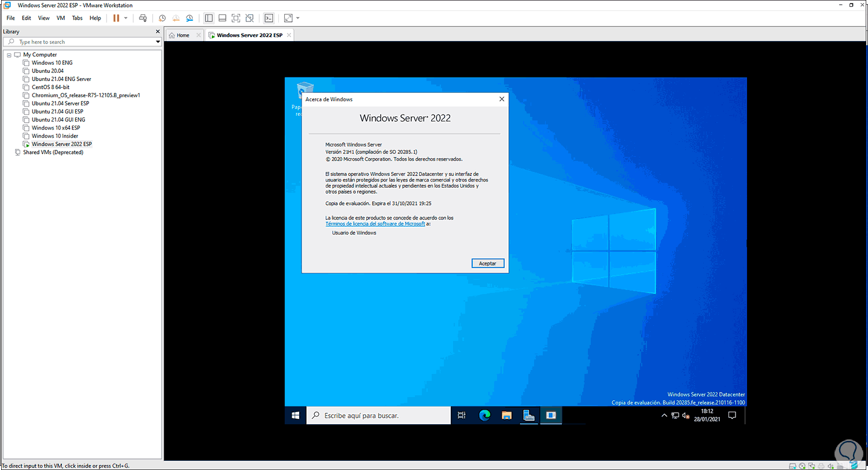Select Windows 10 ENG virtual machine
This screenshot has width=868, height=470.
[52, 63]
